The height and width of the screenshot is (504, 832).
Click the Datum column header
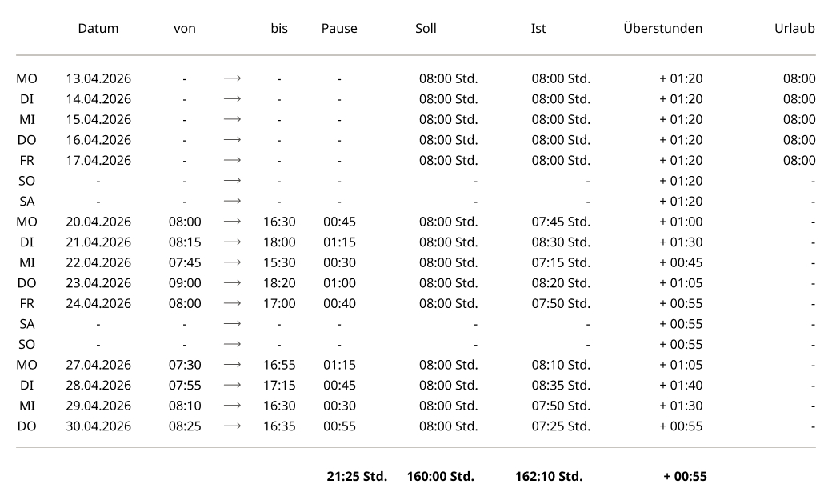(x=98, y=28)
